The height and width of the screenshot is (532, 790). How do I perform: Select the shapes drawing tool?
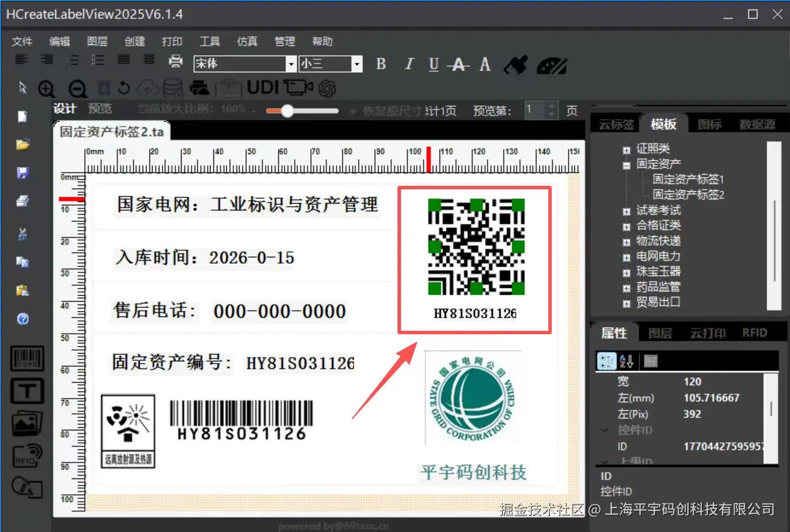pos(27,488)
